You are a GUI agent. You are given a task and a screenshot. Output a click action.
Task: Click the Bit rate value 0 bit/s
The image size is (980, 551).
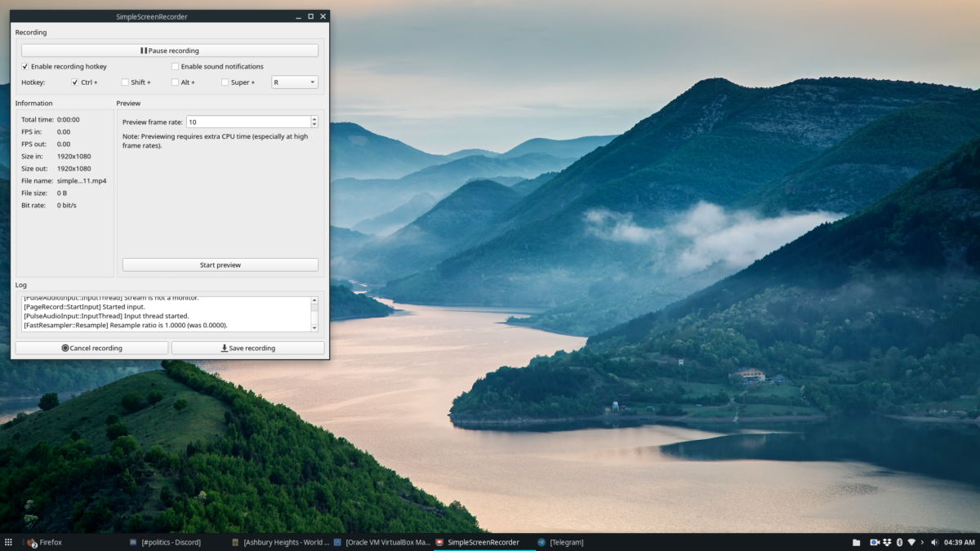point(67,205)
